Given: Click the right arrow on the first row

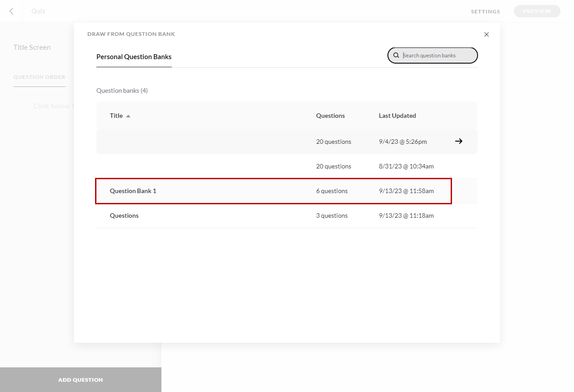Looking at the screenshot, I should [x=458, y=141].
